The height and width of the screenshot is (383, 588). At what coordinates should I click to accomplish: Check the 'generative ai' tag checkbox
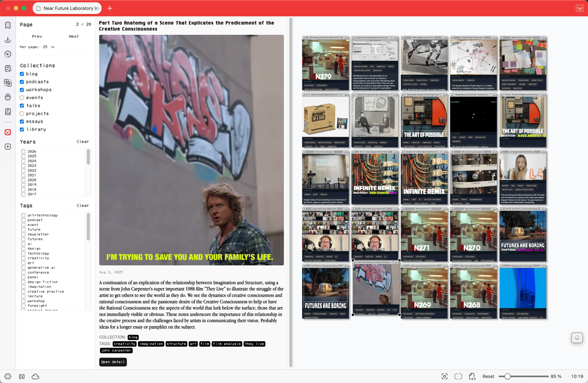23,268
